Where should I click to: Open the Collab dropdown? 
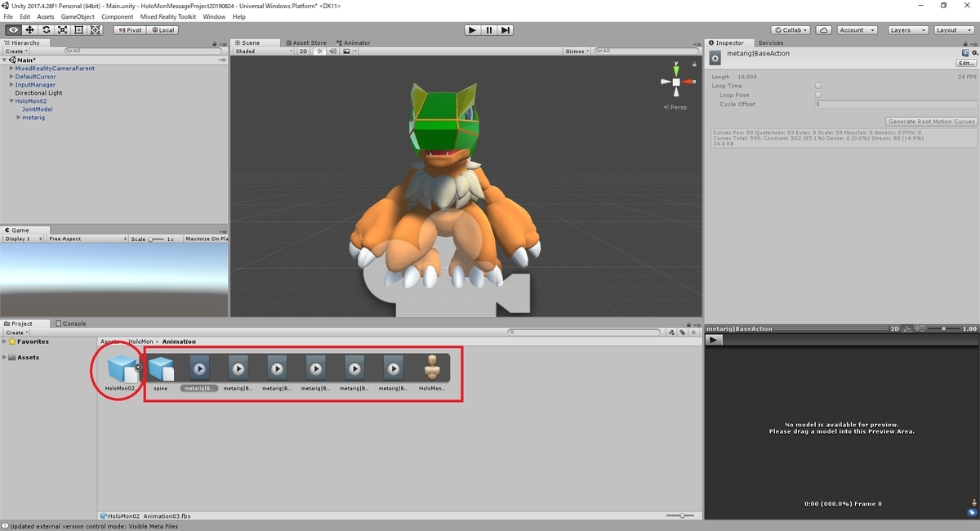(791, 30)
